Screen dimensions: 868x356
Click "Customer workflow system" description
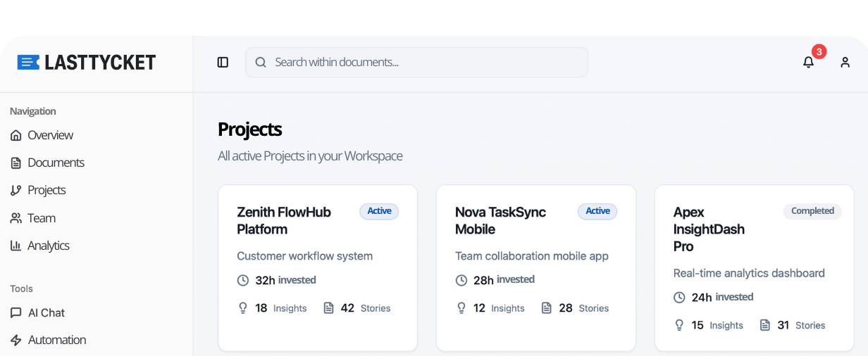coord(305,256)
